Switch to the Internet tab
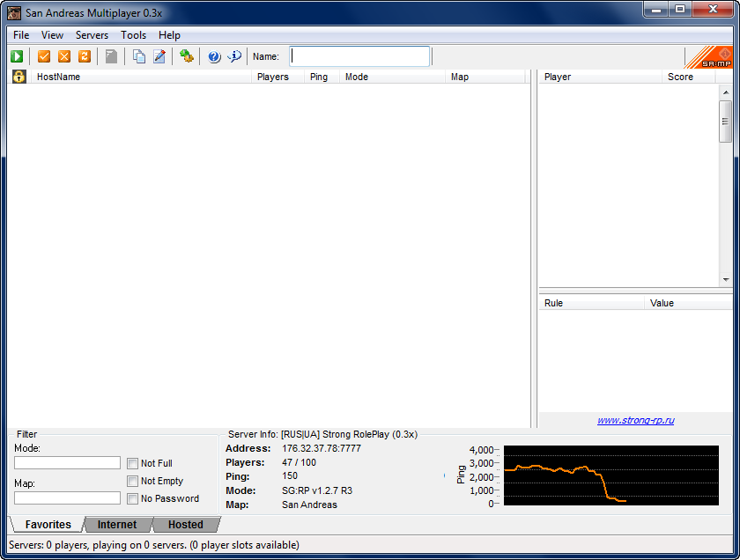Screen dimensions: 740x560 (x=117, y=525)
